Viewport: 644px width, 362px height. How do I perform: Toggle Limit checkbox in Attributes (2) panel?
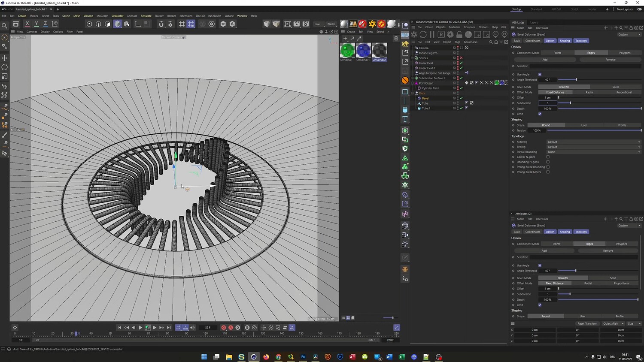point(540,305)
